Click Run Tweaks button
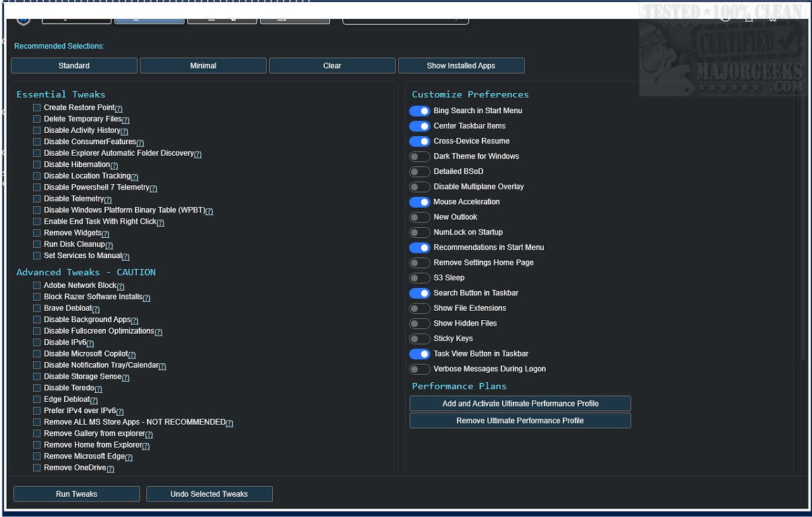Viewport: 812px width, 517px height. [x=77, y=494]
